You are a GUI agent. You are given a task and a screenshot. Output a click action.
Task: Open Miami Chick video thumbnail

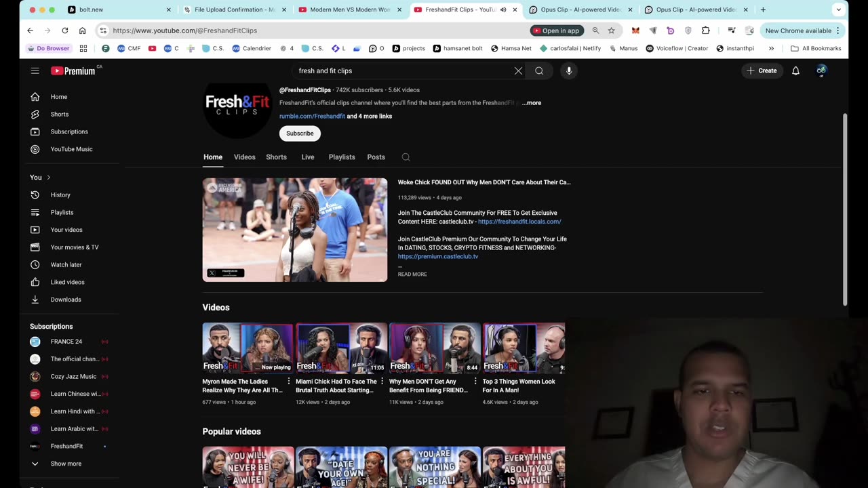coord(341,348)
